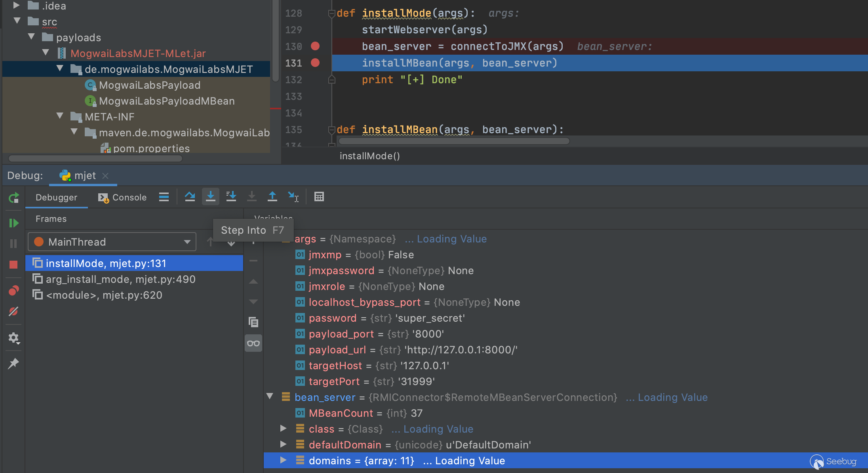
Task: Stop debugging with red square
Action: [14, 265]
